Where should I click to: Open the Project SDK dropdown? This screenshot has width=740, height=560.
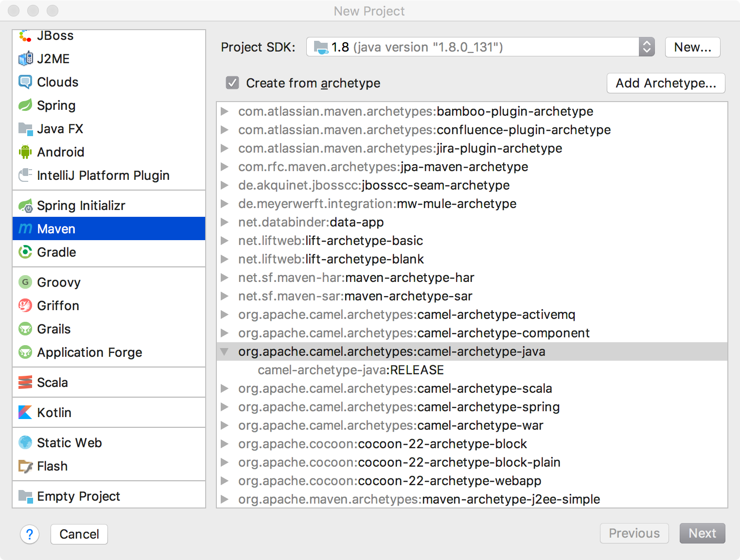646,47
